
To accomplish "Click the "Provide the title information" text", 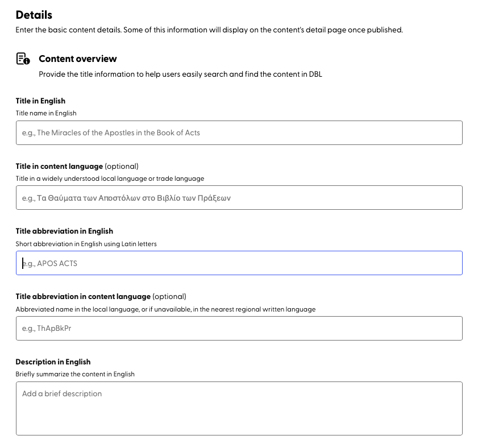I will tap(180, 74).
